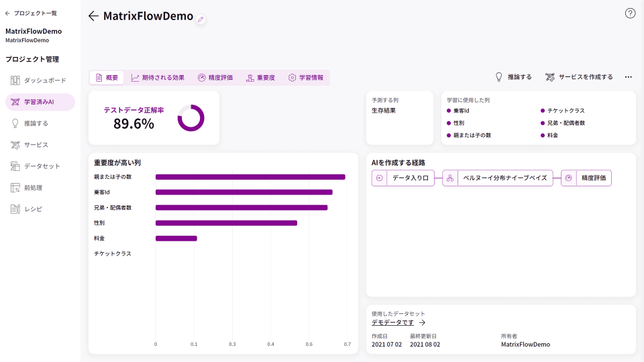The width and height of the screenshot is (644, 362).
Task: Open ダッシュボード from sidebar
Action: click(x=40, y=80)
